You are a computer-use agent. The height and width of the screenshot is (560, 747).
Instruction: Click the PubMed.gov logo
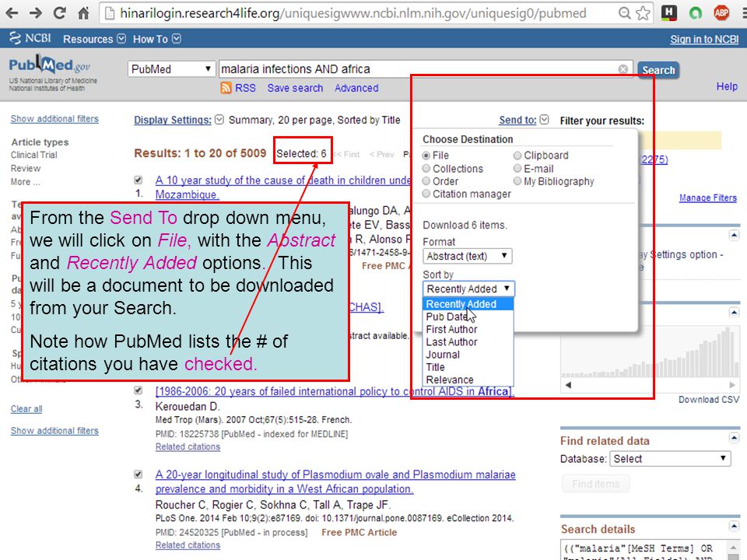click(x=50, y=65)
